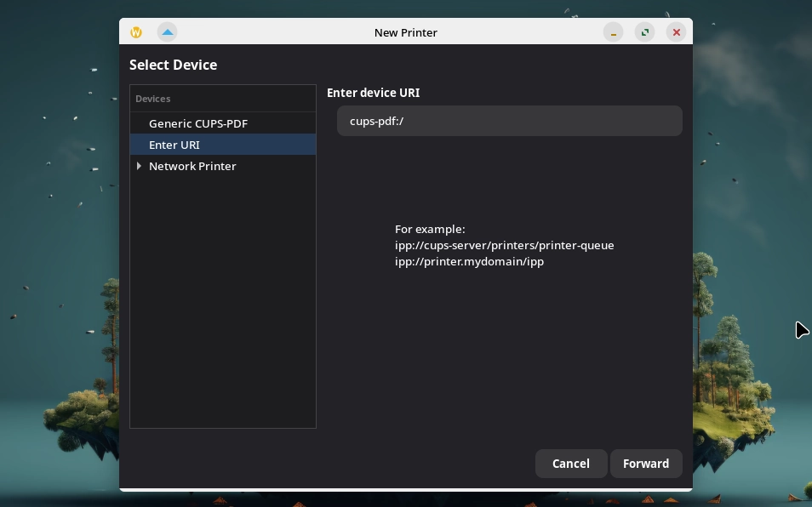
Task: Click the yellow window menu icon
Action: [x=136, y=32]
